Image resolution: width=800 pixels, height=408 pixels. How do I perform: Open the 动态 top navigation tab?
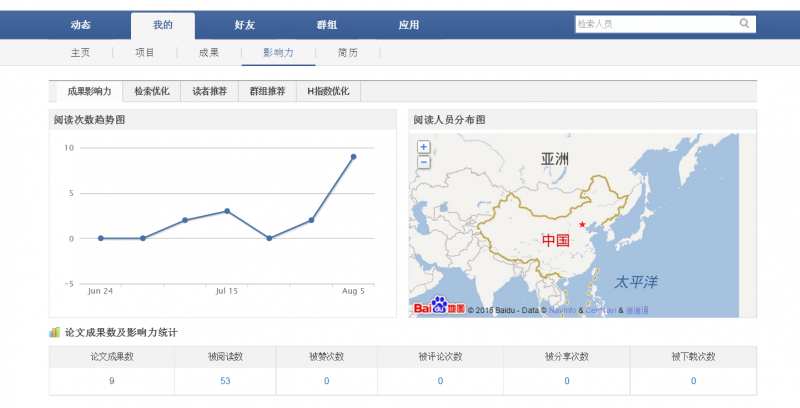[x=81, y=25]
